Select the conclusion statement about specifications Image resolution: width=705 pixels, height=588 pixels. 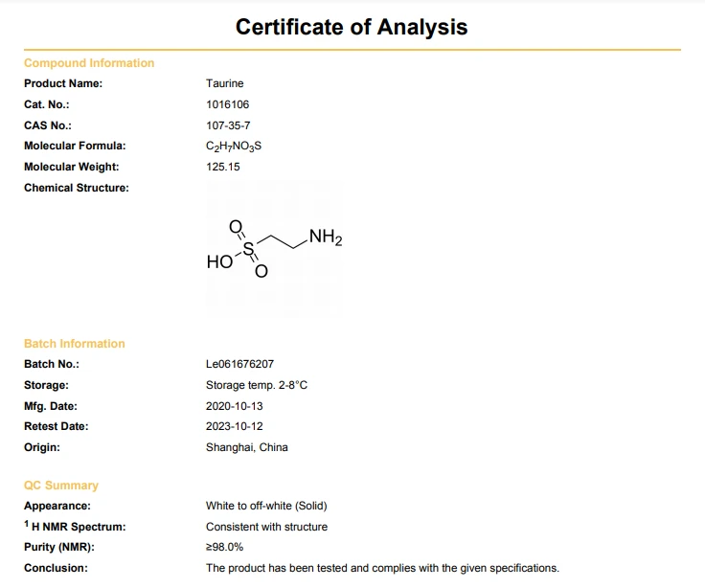(382, 568)
